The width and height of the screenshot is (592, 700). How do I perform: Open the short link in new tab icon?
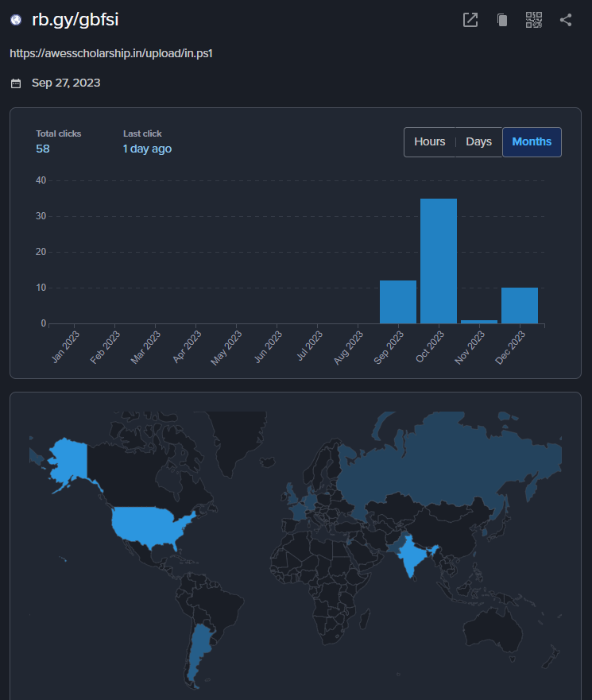click(x=470, y=20)
